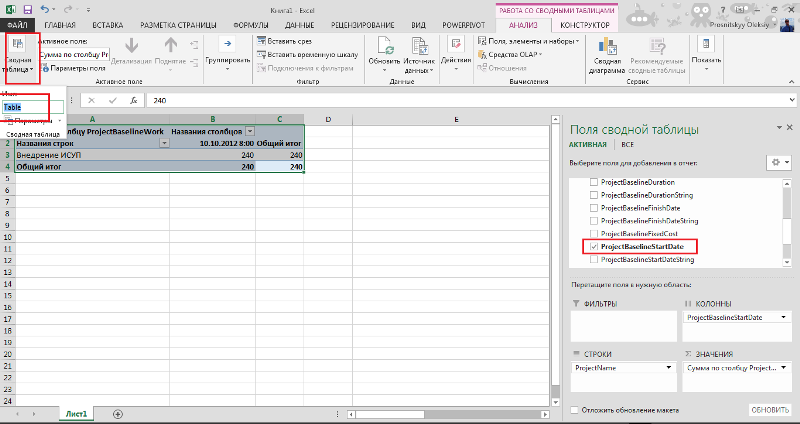Check the ProjectBaselineDurationString field
The image size is (800, 424).
pyautogui.click(x=593, y=195)
